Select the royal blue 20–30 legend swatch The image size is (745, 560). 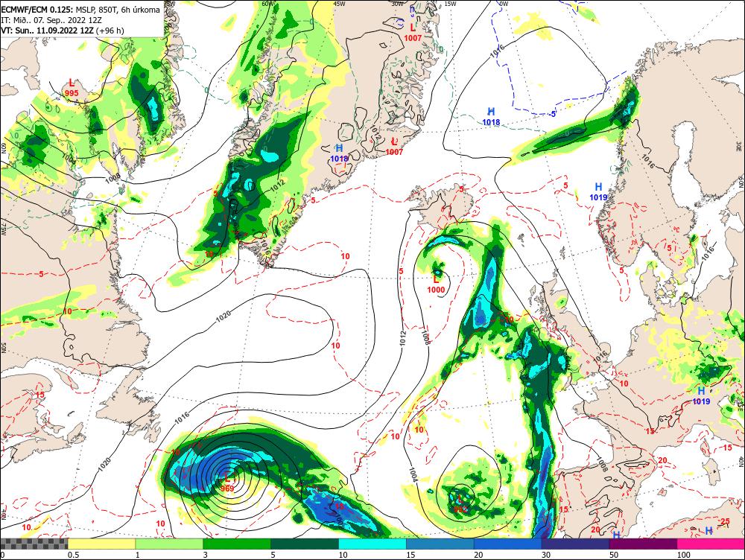[508, 544]
